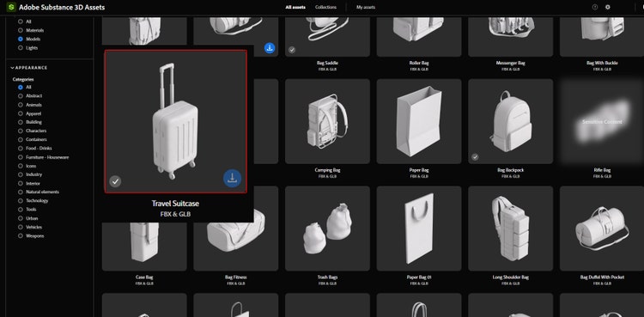Select the Lights asset type radio button
Image resolution: width=644 pixels, height=317 pixels.
[21, 48]
